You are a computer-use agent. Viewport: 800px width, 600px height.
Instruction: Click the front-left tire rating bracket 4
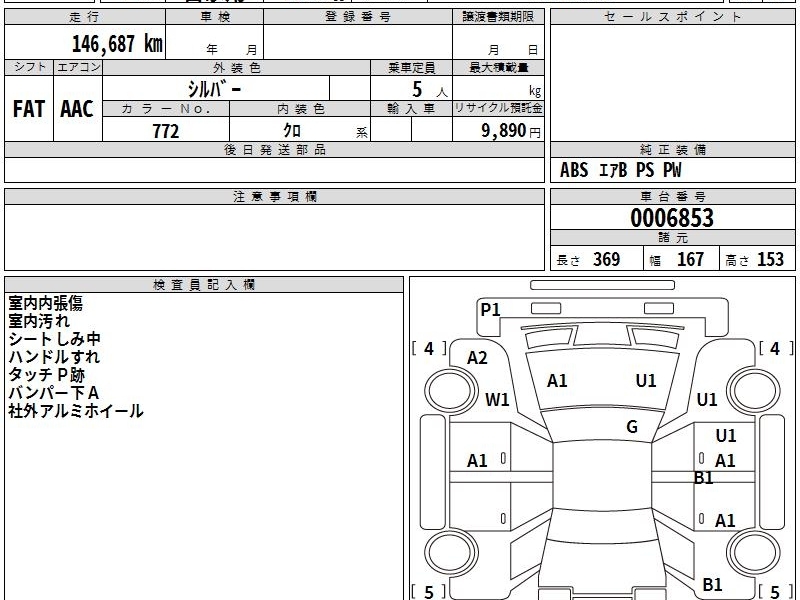pos(429,348)
